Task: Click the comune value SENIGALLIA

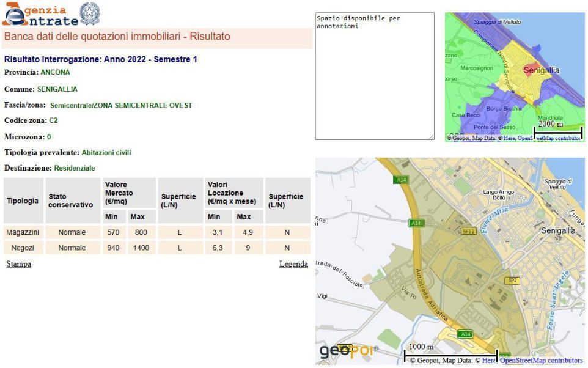Action: click(x=57, y=89)
